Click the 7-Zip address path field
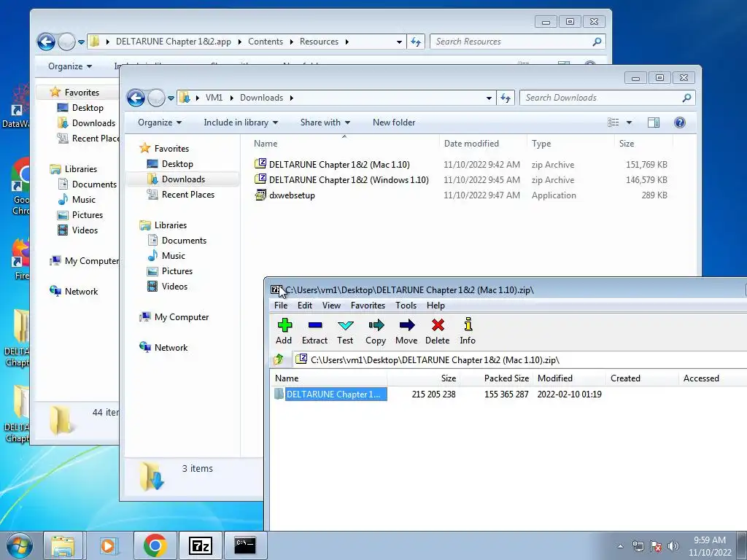The height and width of the screenshot is (560, 747). [x=519, y=359]
